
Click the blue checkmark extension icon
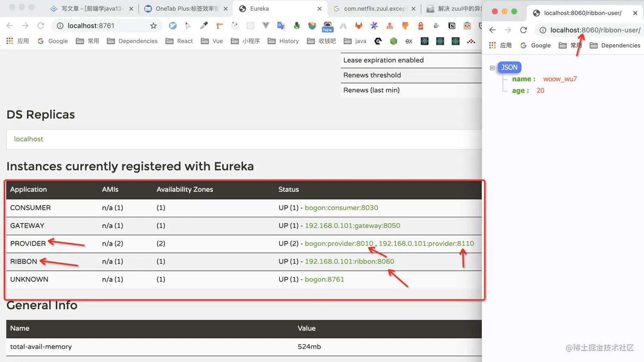(x=172, y=26)
